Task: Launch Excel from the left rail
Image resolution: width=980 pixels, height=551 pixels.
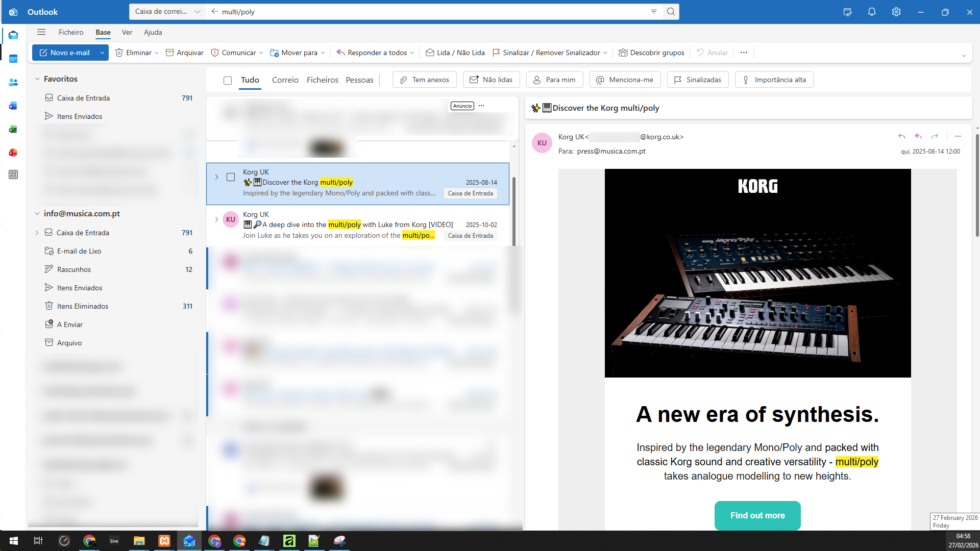Action: 13,129
